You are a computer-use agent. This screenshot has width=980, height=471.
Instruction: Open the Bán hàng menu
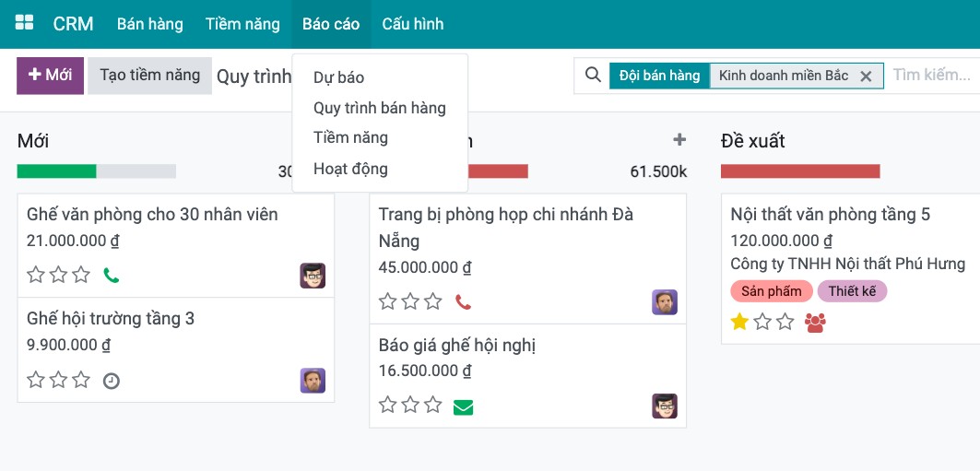pyautogui.click(x=150, y=24)
